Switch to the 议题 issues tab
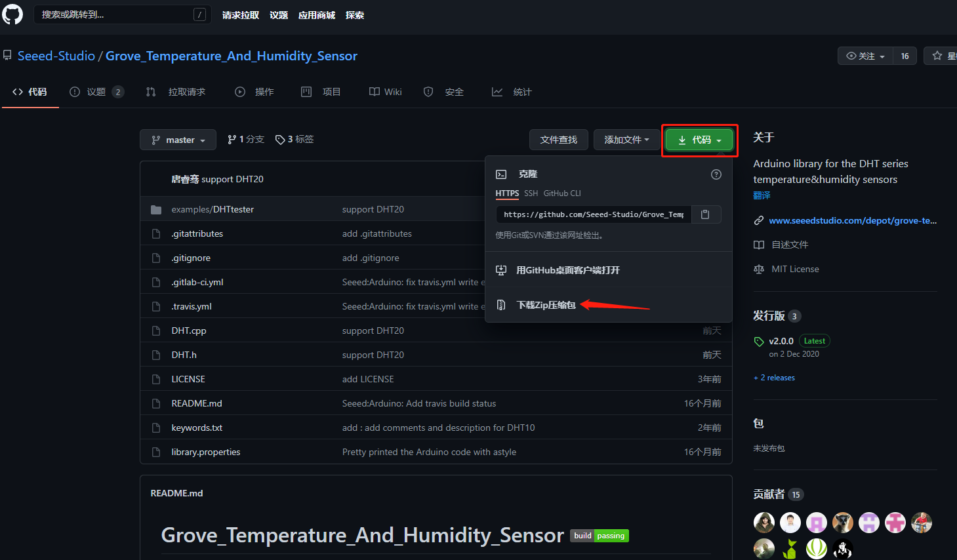 (96, 92)
